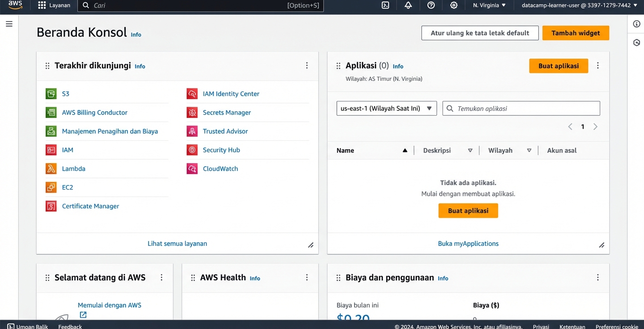
Task: Click Lihat semua layanan link
Action: point(177,244)
